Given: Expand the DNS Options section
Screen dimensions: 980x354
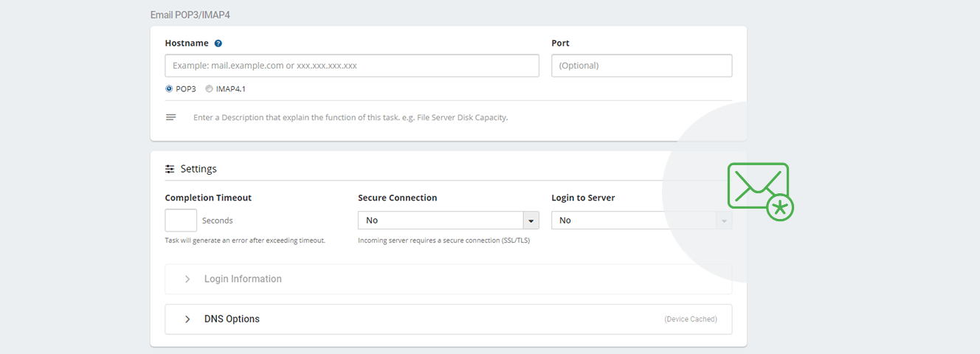Looking at the screenshot, I should pyautogui.click(x=449, y=319).
